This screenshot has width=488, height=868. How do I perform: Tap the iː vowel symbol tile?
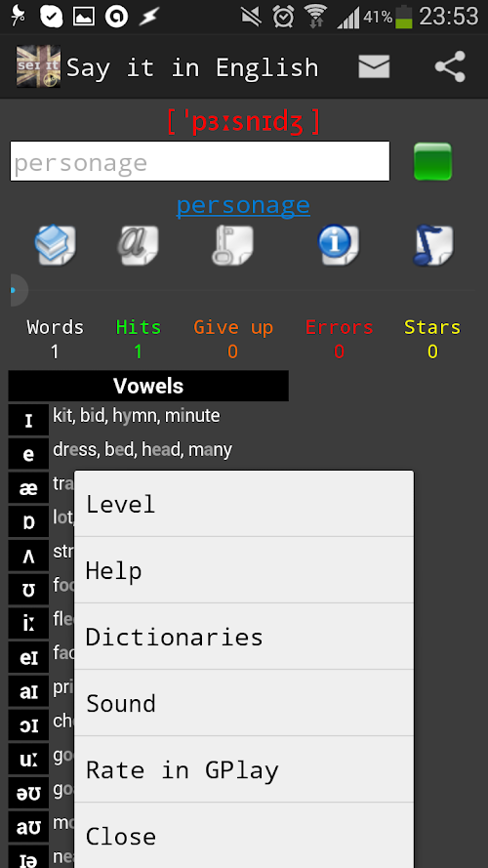coord(28,623)
